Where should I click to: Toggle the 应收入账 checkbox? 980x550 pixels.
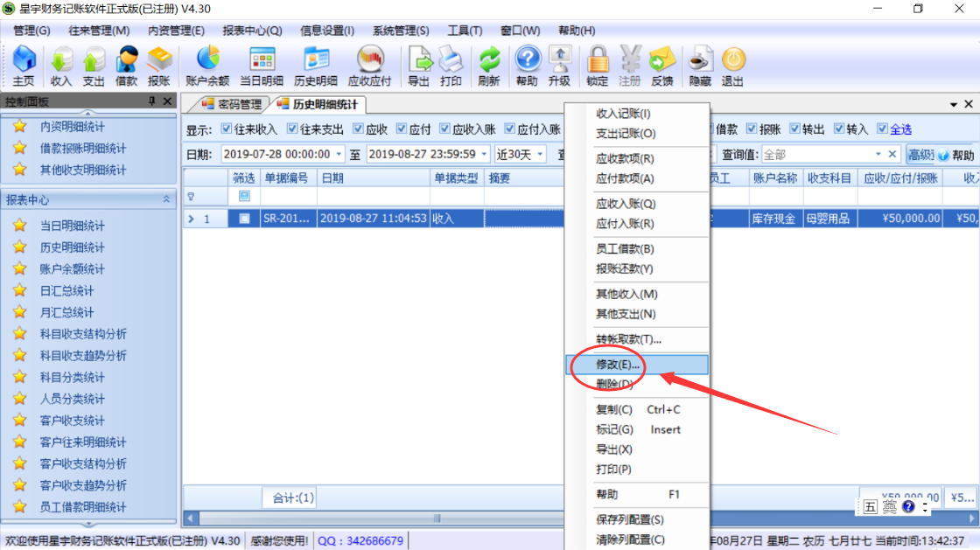[x=445, y=129]
